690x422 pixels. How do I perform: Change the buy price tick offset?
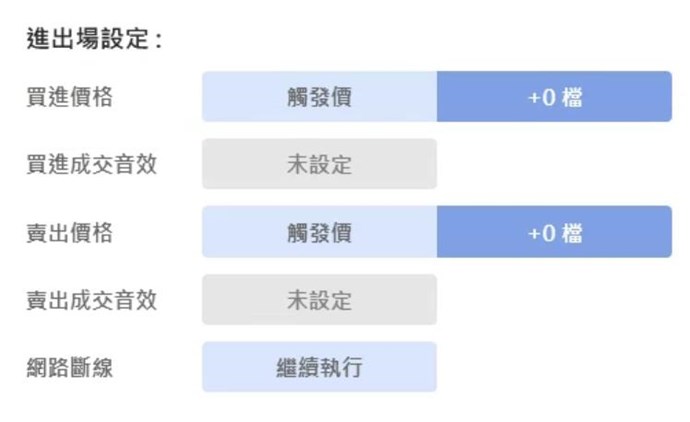(x=554, y=97)
